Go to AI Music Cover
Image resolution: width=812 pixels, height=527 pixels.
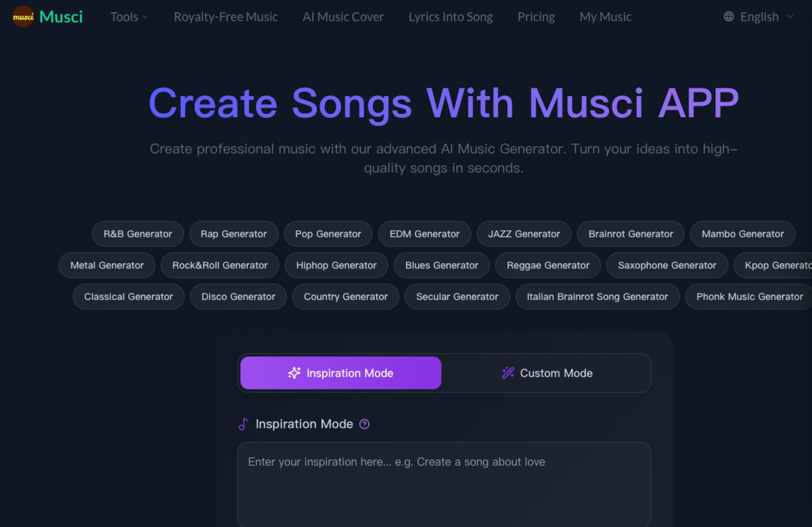[343, 17]
